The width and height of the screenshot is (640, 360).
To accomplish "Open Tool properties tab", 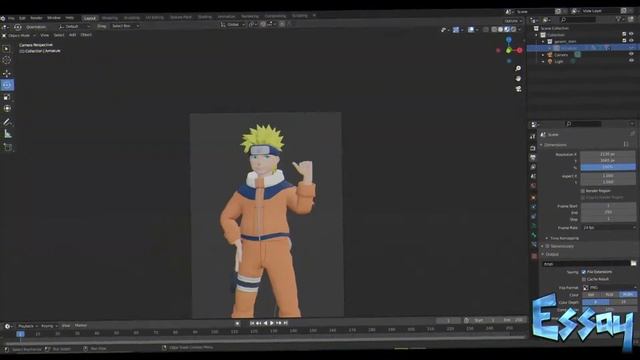I will point(533,137).
